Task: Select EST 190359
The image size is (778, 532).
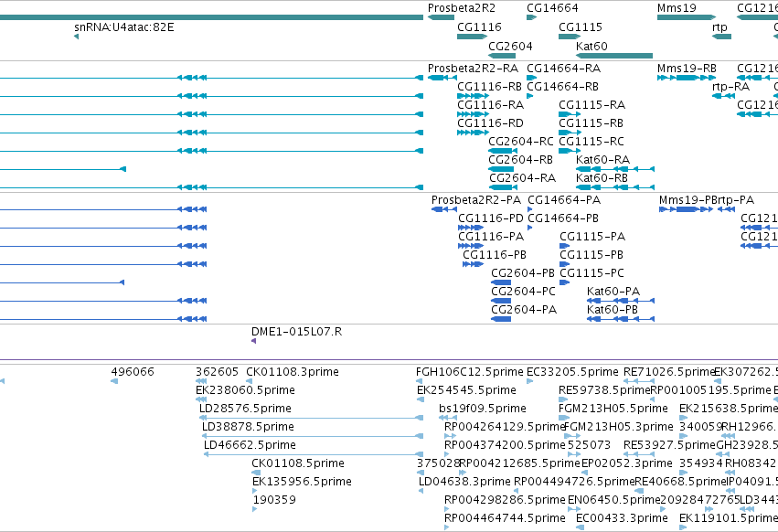Action: [x=275, y=500]
